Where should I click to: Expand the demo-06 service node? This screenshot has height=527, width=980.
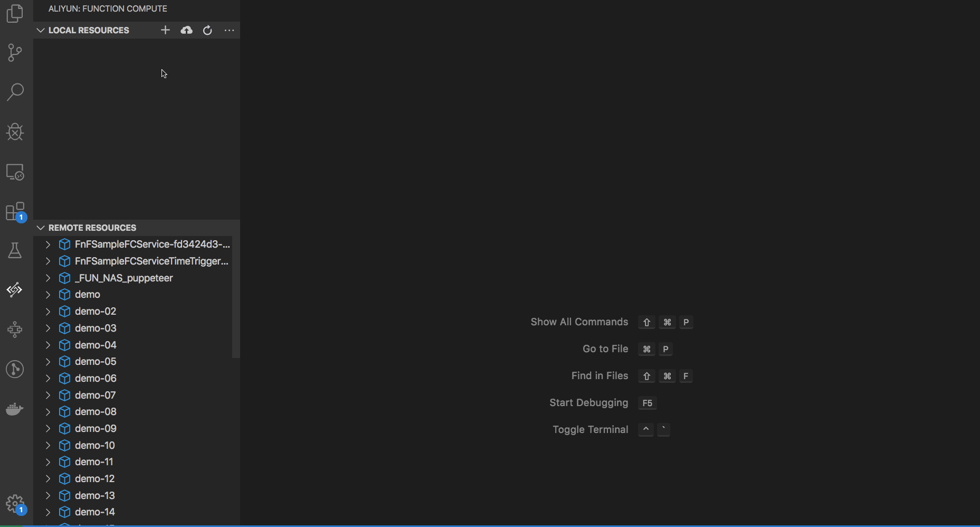(x=48, y=378)
